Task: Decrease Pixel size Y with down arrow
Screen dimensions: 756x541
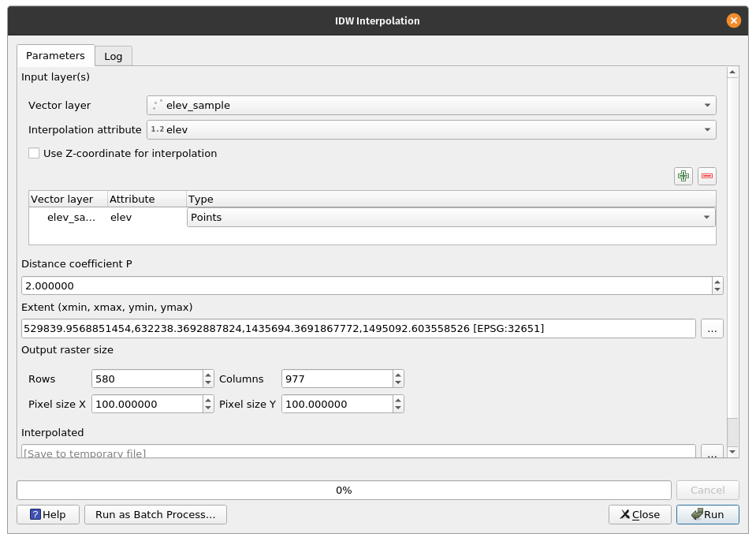Action: pyautogui.click(x=398, y=409)
